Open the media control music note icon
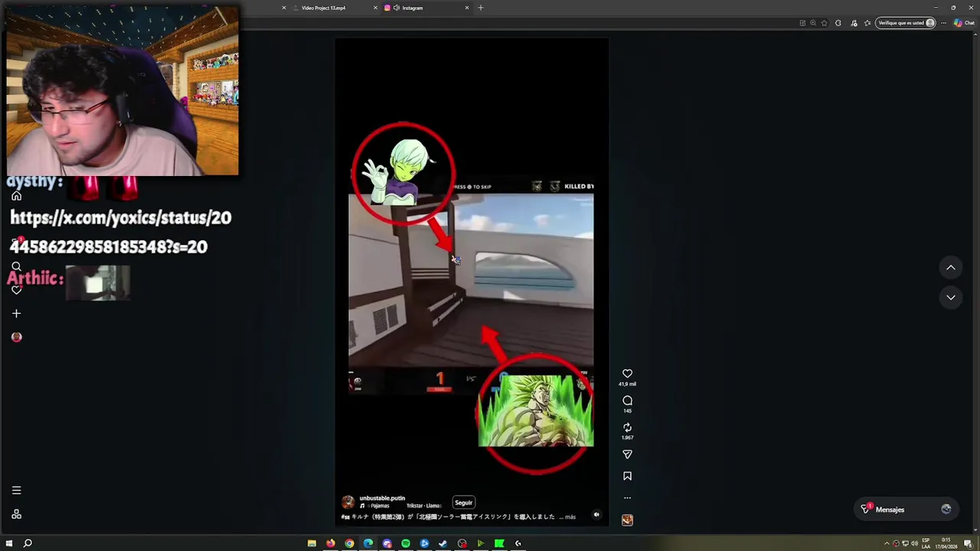 click(x=854, y=23)
